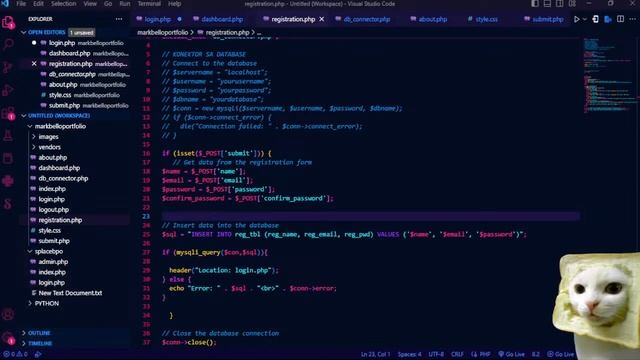Open the Explorer view in activity bar
Viewport: 640px width, 360px height.
[x=8, y=22]
